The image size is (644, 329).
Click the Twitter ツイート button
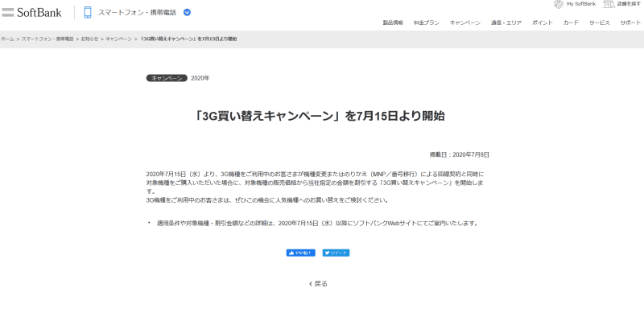[x=336, y=253]
